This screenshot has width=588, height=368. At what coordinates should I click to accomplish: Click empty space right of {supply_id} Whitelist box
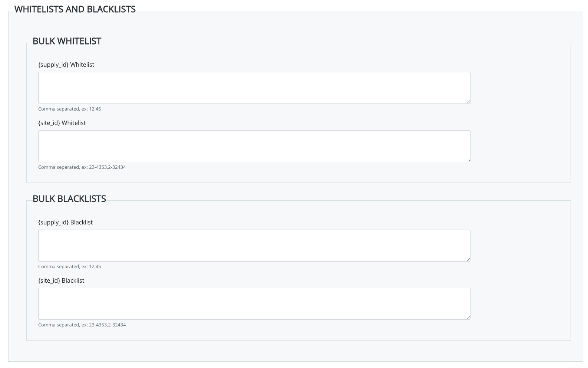pos(519,88)
